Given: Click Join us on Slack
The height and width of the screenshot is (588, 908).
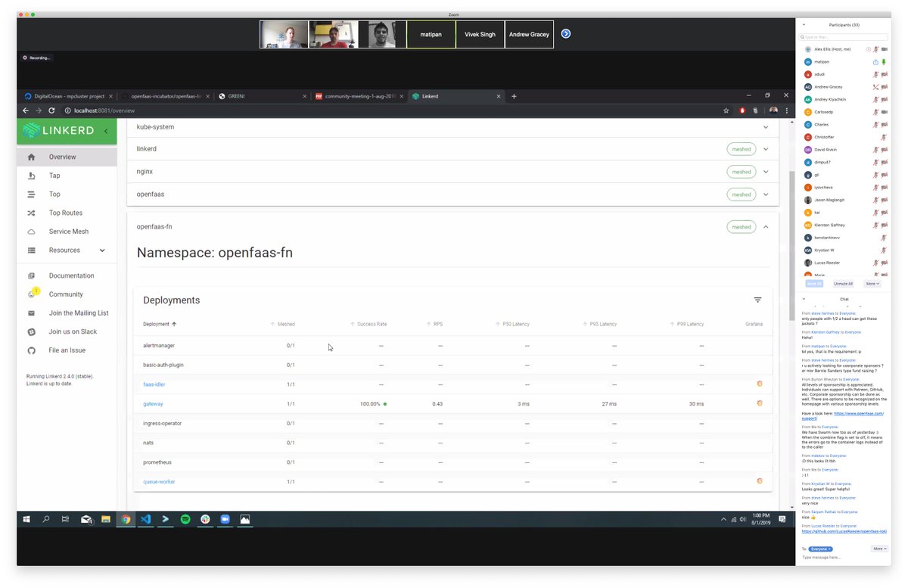Looking at the screenshot, I should tap(67, 331).
